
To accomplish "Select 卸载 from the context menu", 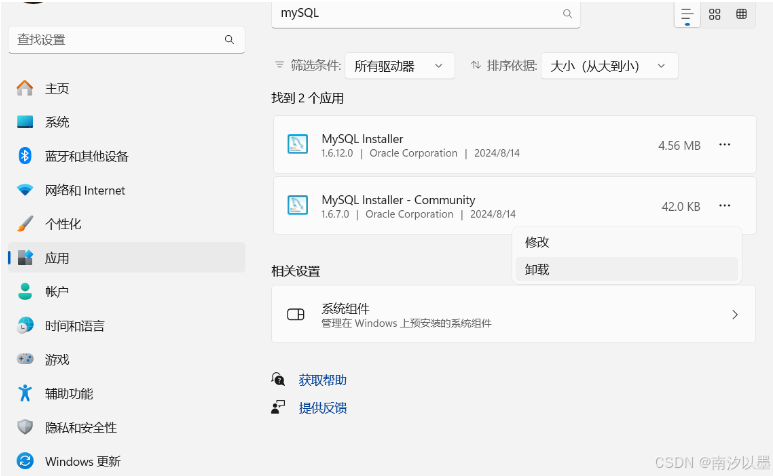I will pos(538,269).
